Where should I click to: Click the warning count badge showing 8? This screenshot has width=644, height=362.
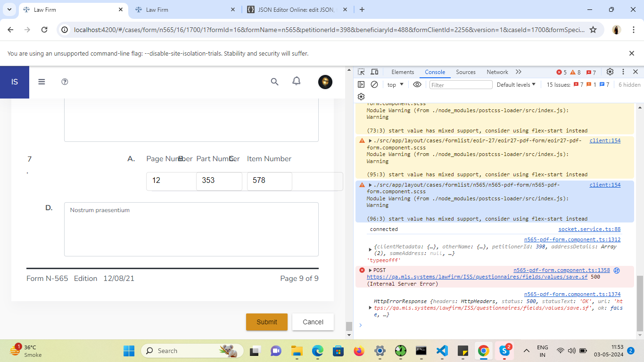[576, 73]
